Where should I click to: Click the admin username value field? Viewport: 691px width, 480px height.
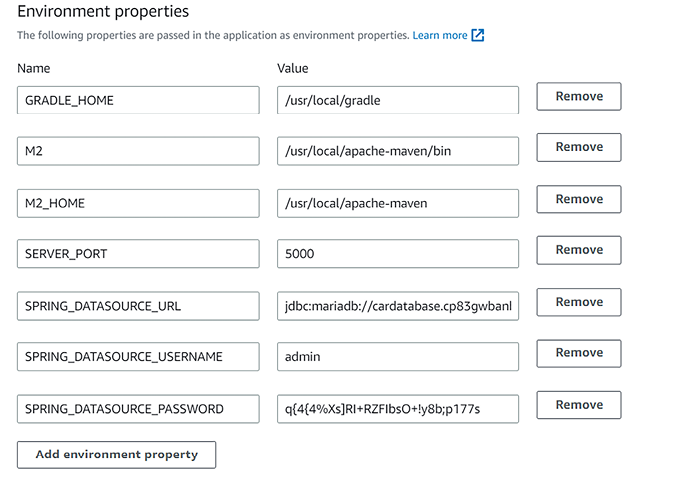coord(397,357)
